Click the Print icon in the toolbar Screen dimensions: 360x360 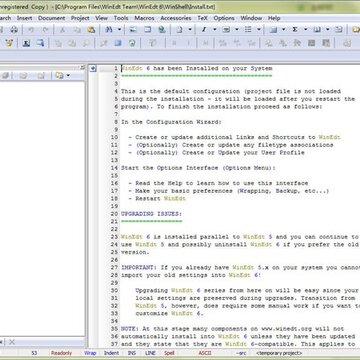coord(14,30)
